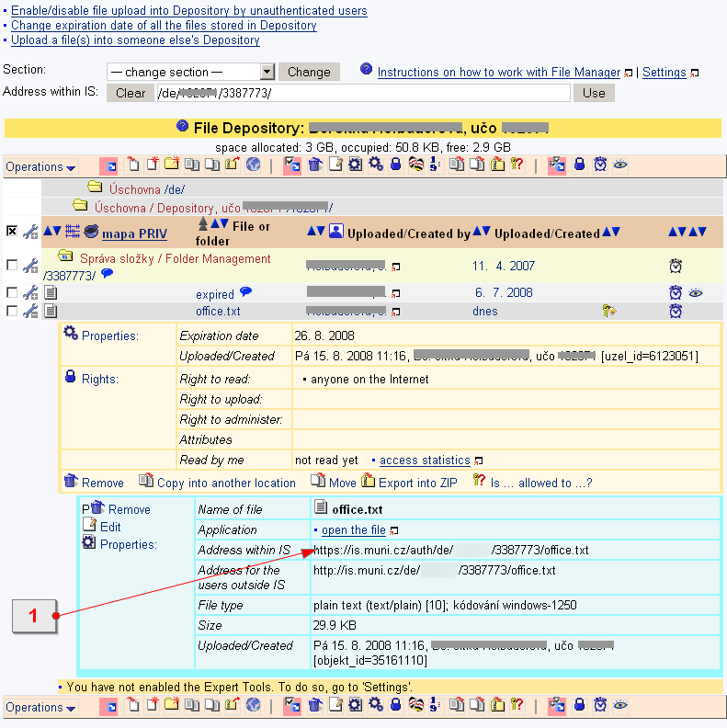This screenshot has height=728, width=727.
Task: Click Export into ZIP action
Action: [418, 483]
